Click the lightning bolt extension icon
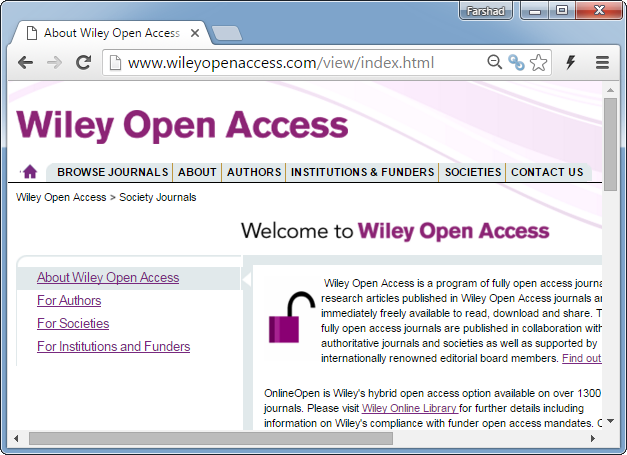The width and height of the screenshot is (627, 455). click(x=570, y=62)
